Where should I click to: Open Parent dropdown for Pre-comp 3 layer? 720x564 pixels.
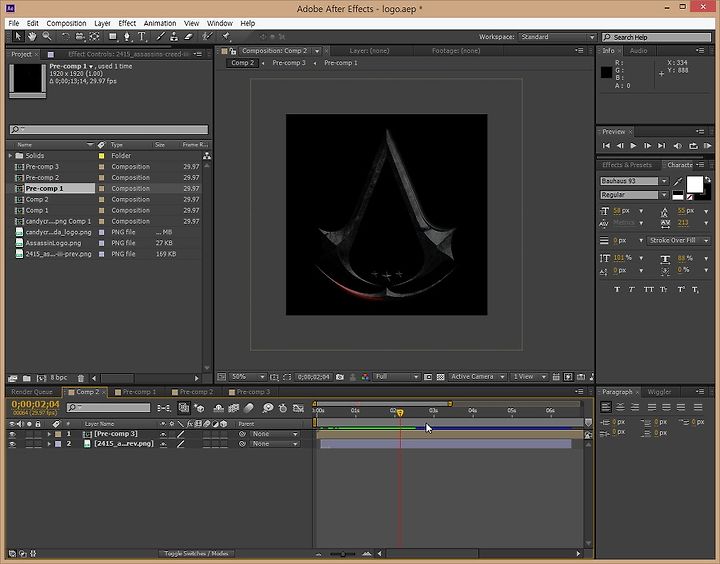point(275,434)
